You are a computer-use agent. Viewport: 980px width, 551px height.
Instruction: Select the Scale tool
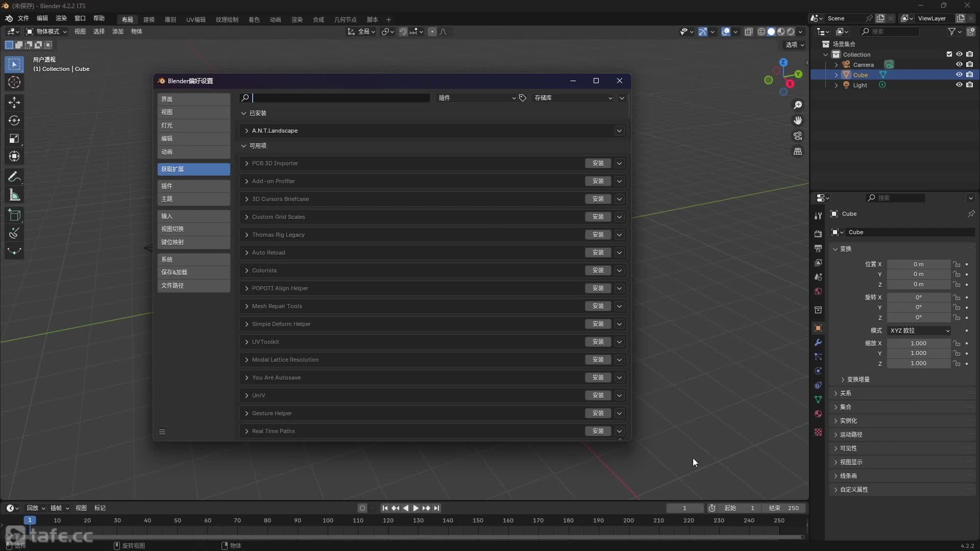coord(14,138)
